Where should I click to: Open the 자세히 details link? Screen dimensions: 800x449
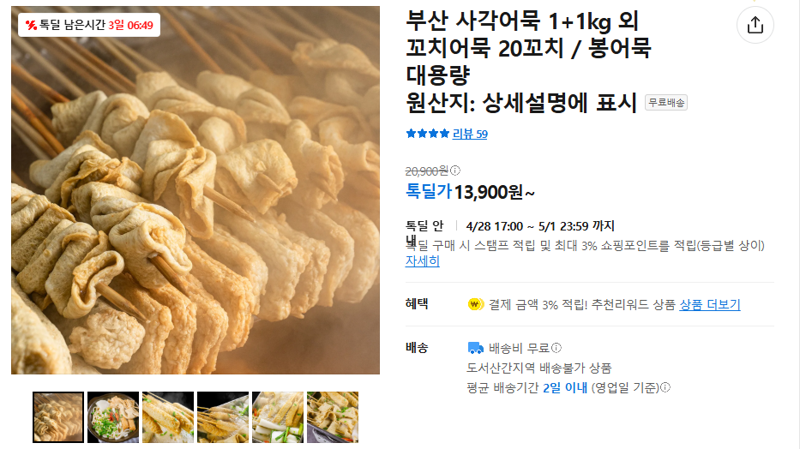(422, 261)
